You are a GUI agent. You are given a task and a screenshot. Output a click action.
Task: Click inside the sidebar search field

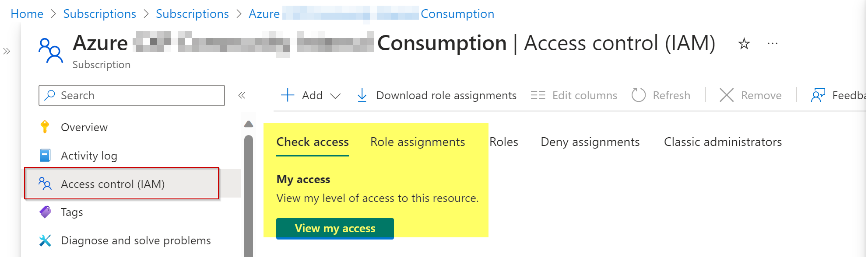tap(131, 95)
